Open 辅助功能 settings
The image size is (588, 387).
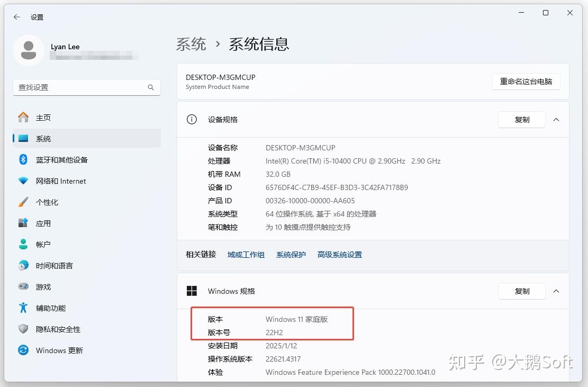click(87, 308)
